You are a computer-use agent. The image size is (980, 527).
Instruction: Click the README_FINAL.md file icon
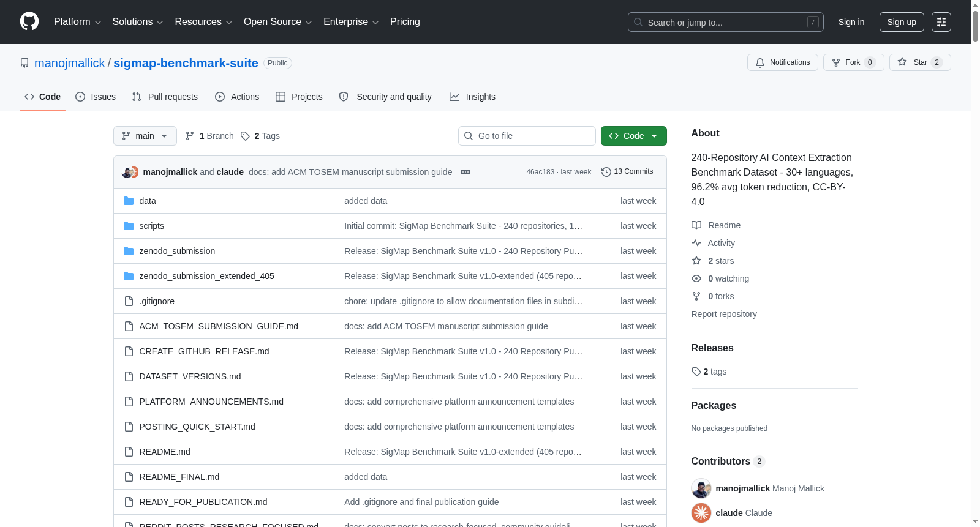(x=129, y=477)
